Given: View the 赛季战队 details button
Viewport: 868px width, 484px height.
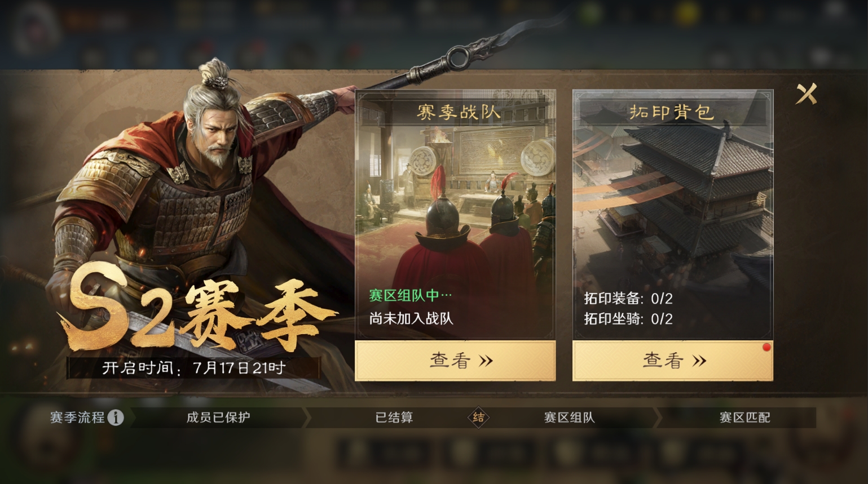Looking at the screenshot, I should coord(455,361).
